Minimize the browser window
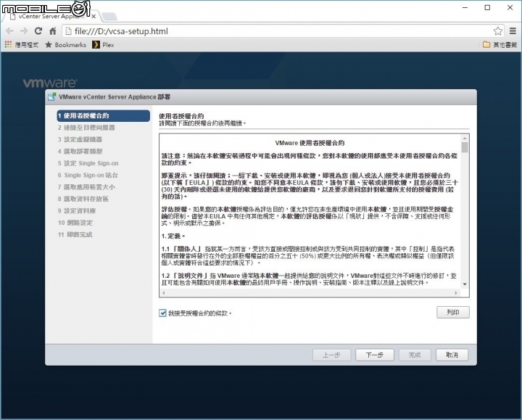 coord(465,7)
